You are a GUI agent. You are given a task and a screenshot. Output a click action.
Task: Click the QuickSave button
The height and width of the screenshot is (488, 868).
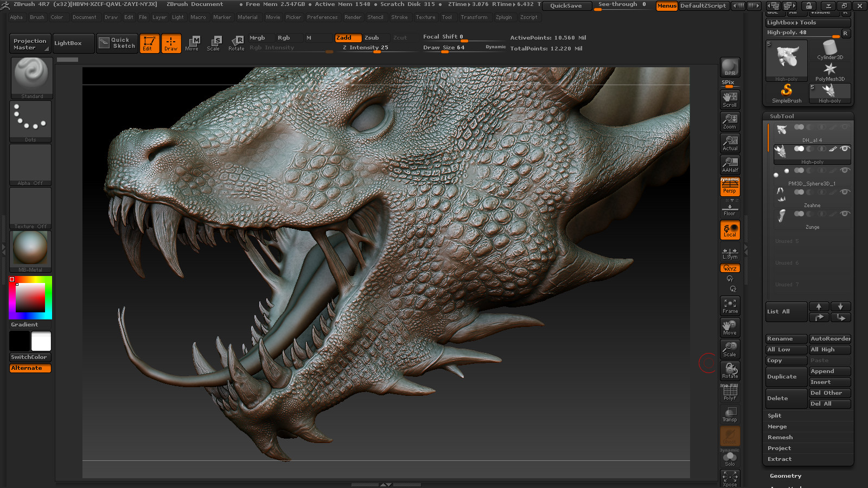566,6
